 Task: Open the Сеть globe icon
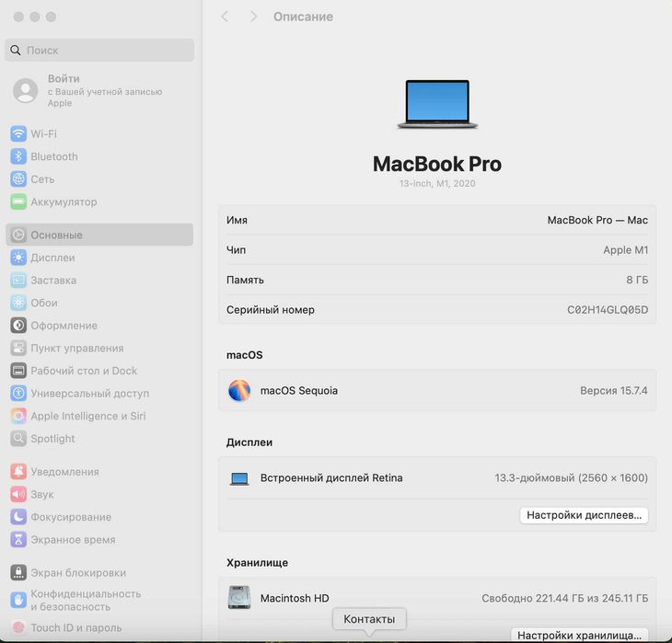point(18,179)
